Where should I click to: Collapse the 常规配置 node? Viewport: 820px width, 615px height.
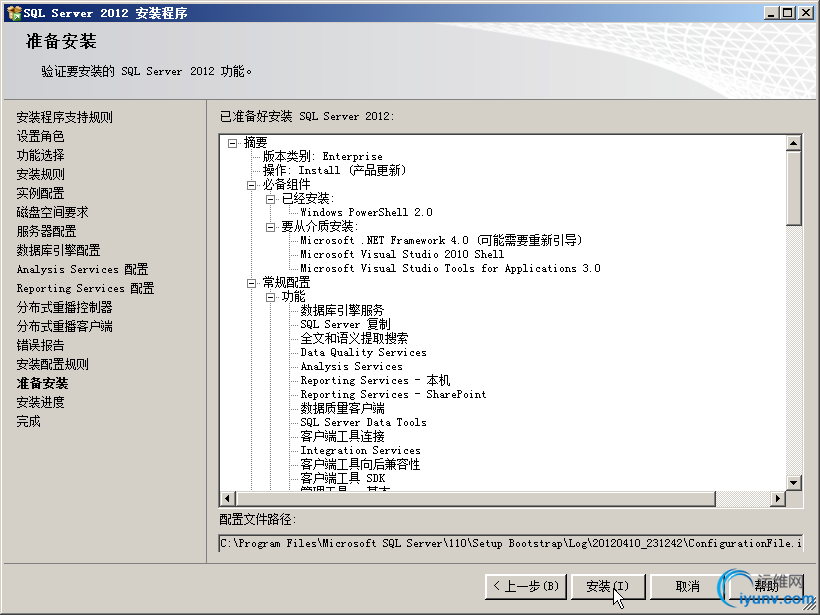252,283
